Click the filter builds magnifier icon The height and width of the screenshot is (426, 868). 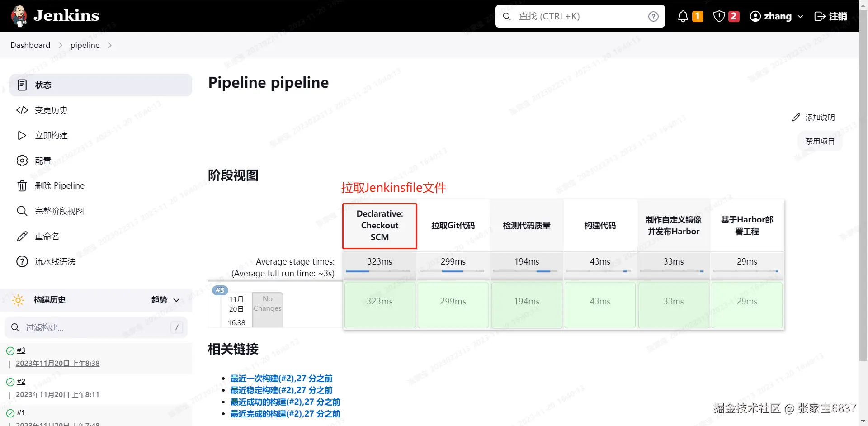15,327
